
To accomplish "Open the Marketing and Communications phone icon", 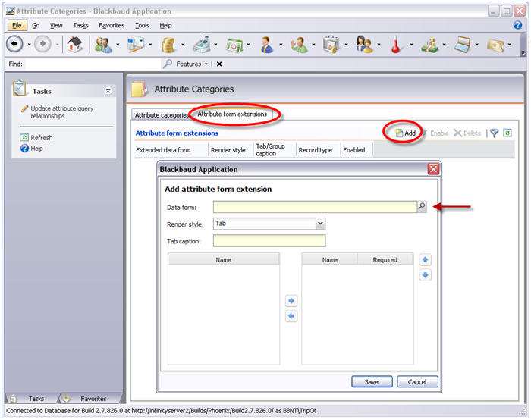I will pyautogui.click(x=136, y=45).
